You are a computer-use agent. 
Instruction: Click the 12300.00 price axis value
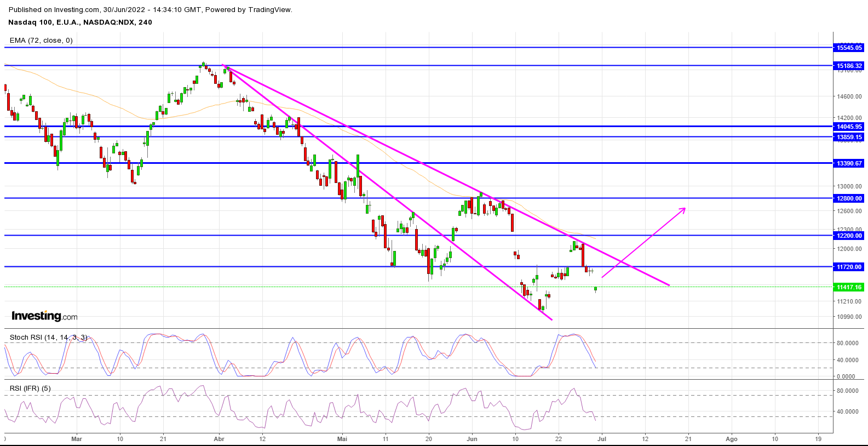849,230
